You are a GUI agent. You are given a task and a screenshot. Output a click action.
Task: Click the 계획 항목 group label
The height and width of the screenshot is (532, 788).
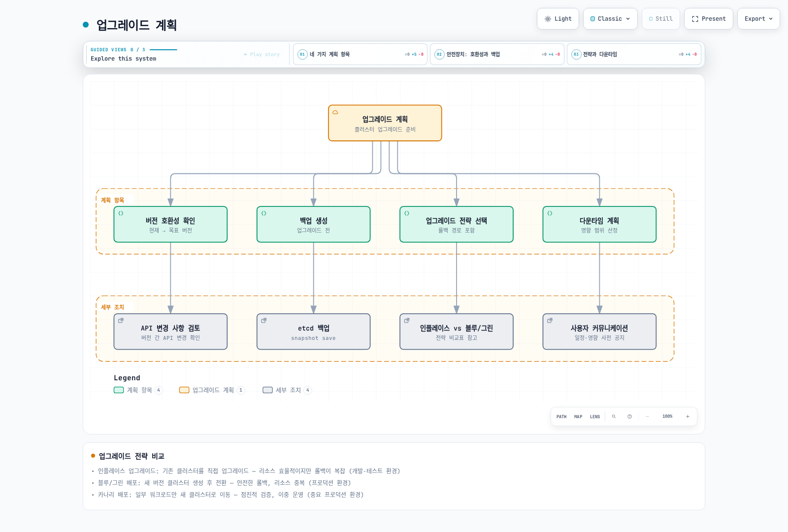(112, 200)
